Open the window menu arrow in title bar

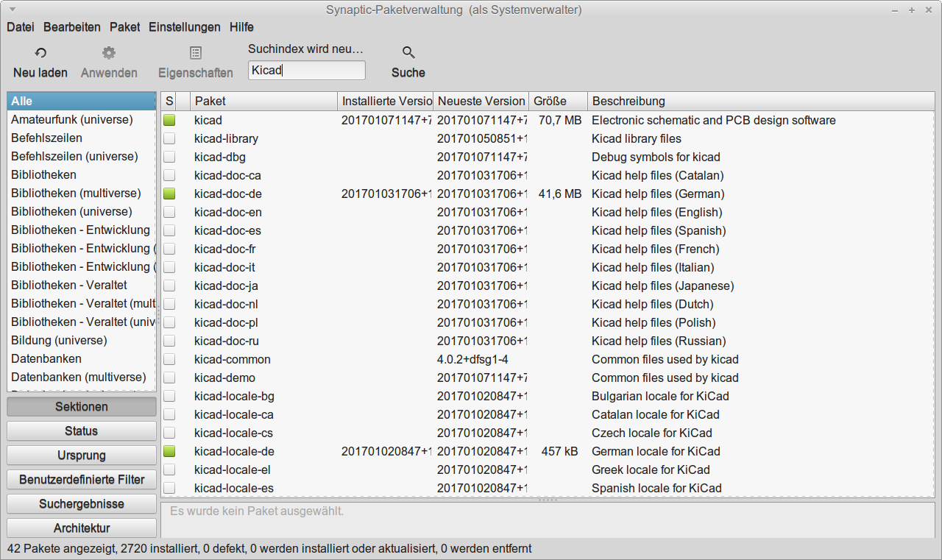pyautogui.click(x=14, y=10)
